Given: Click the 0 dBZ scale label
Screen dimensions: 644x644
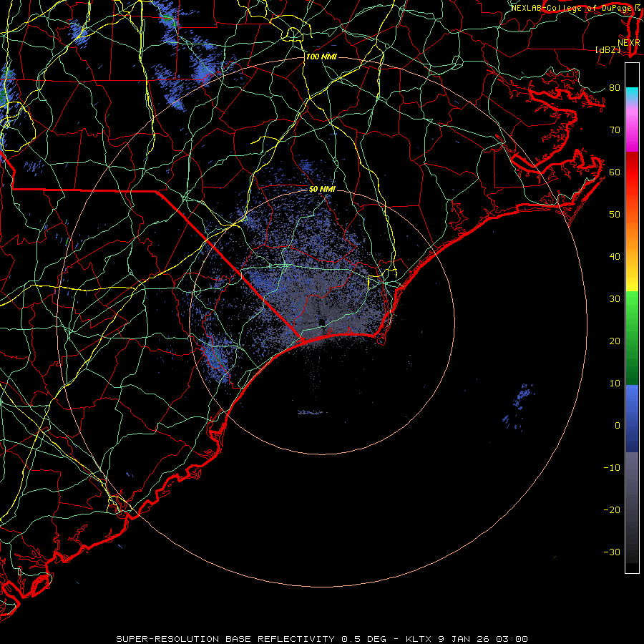Looking at the screenshot, I should click(618, 426).
